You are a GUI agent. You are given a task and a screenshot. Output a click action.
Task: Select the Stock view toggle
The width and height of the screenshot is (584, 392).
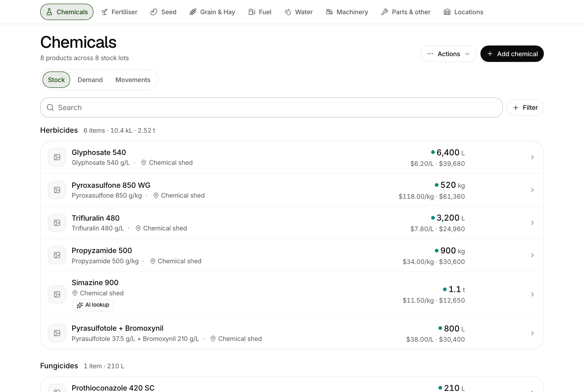[x=57, y=80]
